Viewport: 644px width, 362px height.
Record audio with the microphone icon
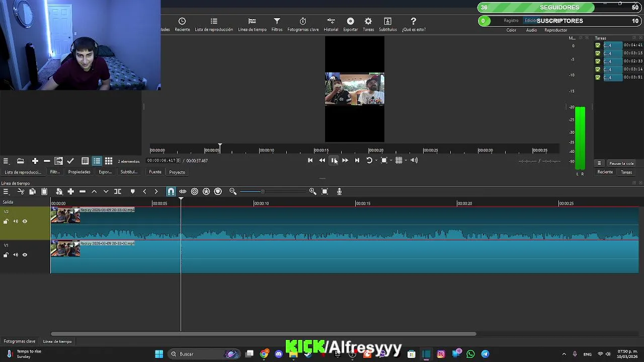click(x=340, y=192)
